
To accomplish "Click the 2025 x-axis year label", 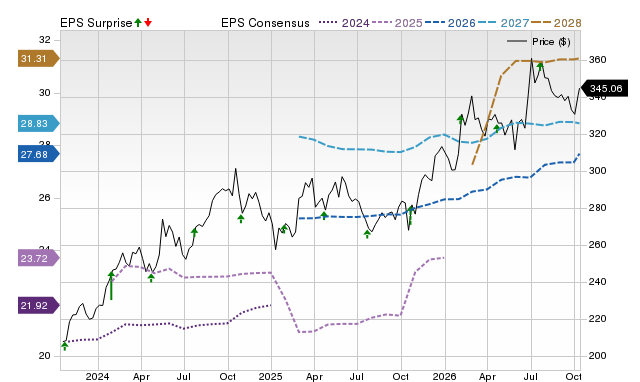I will [x=271, y=376].
